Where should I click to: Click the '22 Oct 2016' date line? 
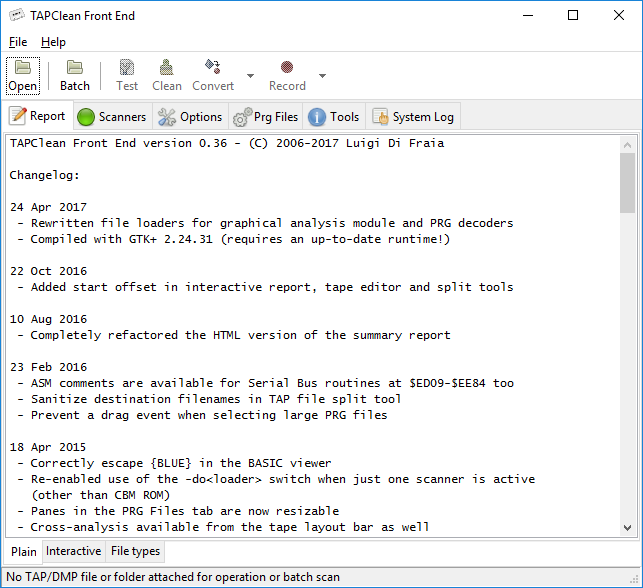click(x=48, y=271)
